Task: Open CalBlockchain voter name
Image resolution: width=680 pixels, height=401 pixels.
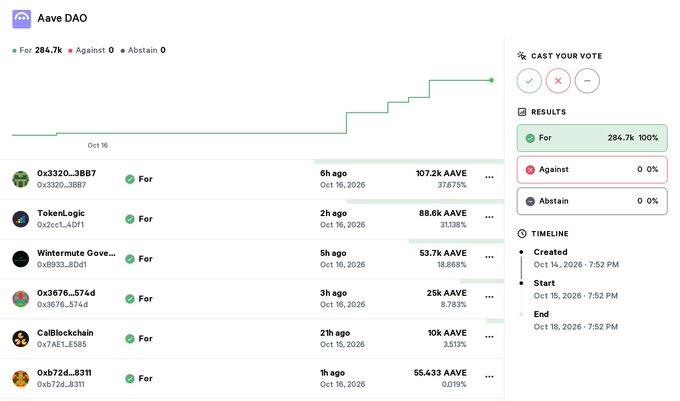Action: (x=65, y=333)
